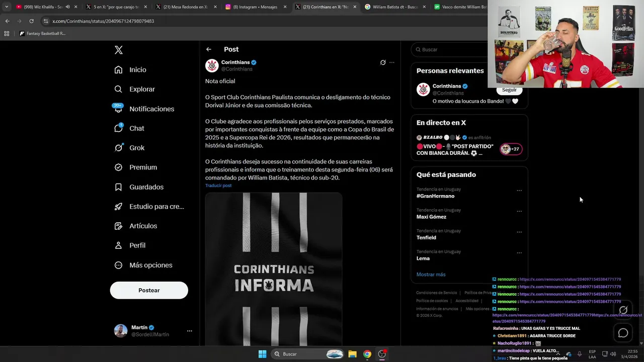The height and width of the screenshot is (362, 644).
Task: Open more options for Maxi Gómez trend
Action: [519, 211]
